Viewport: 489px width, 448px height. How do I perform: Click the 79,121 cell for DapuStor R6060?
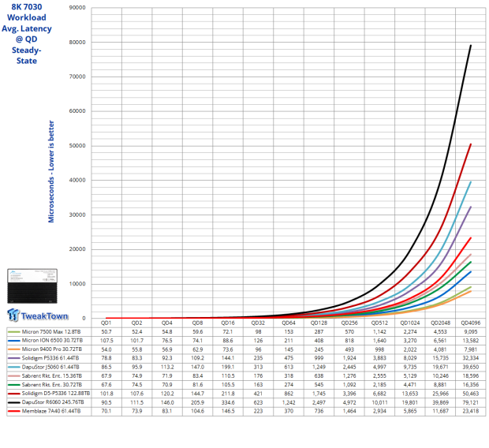point(471,402)
